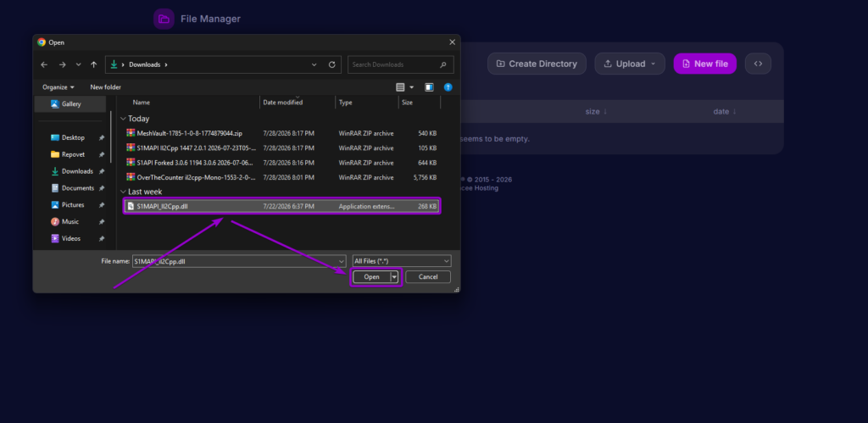Select S1API Forked 3.0.6 zip file

click(281, 163)
